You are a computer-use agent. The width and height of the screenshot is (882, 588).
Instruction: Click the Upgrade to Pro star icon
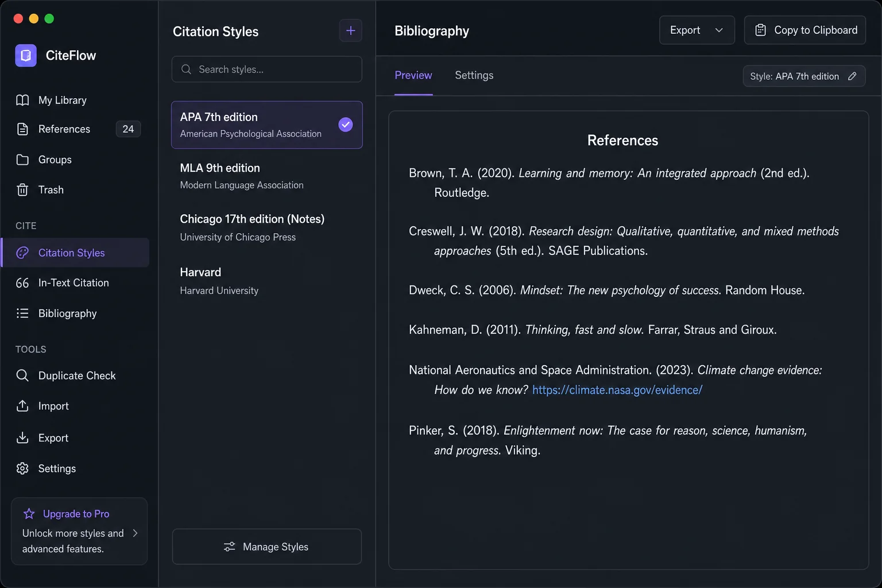point(29,514)
